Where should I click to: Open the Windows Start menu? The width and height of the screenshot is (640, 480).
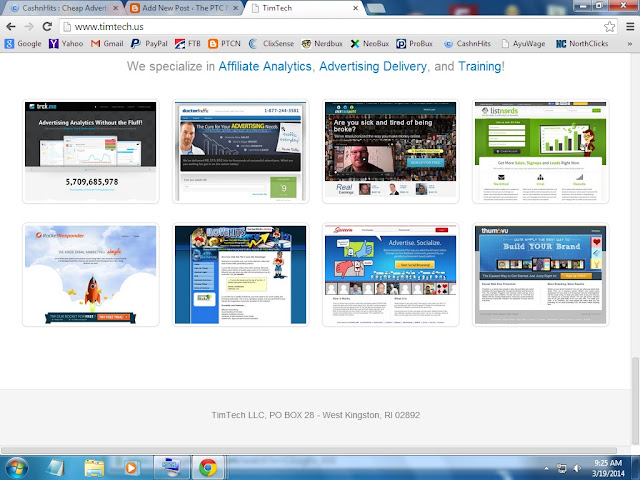16,468
